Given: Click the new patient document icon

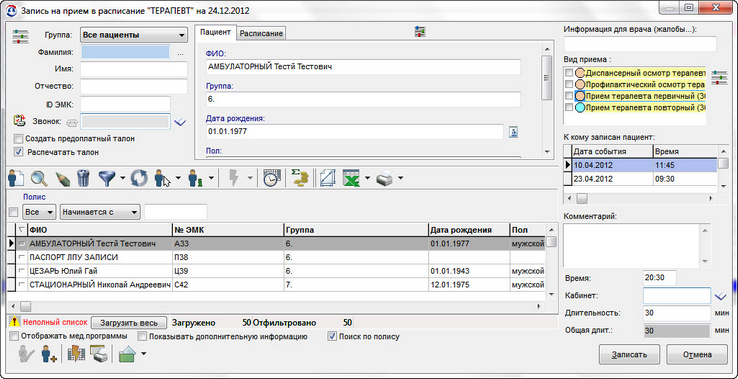Looking at the screenshot, I should 16,179.
